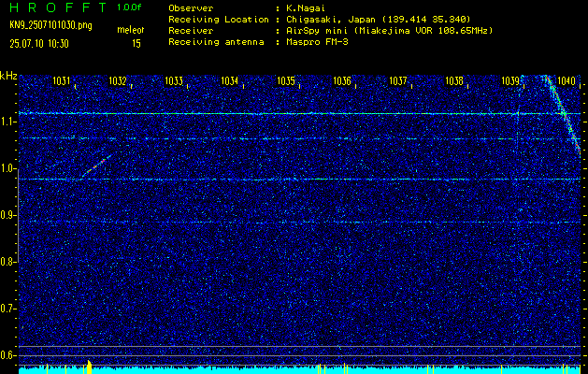
Task: Select the file name KN9_2507101030.png
Action: click(50, 25)
